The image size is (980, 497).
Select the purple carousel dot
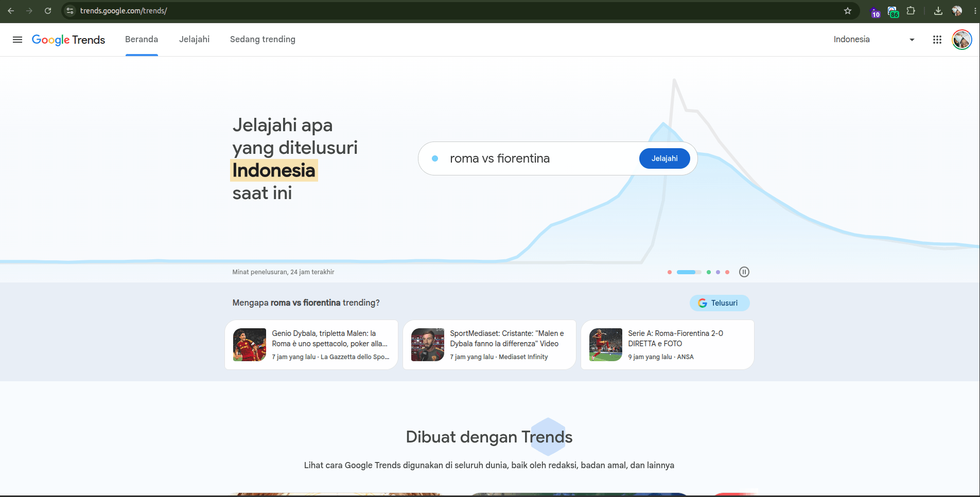coord(718,272)
